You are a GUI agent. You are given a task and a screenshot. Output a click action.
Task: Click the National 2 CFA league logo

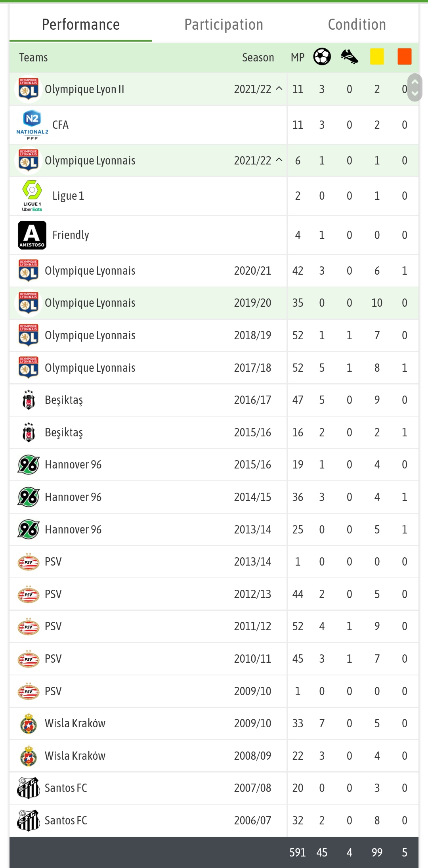32,125
